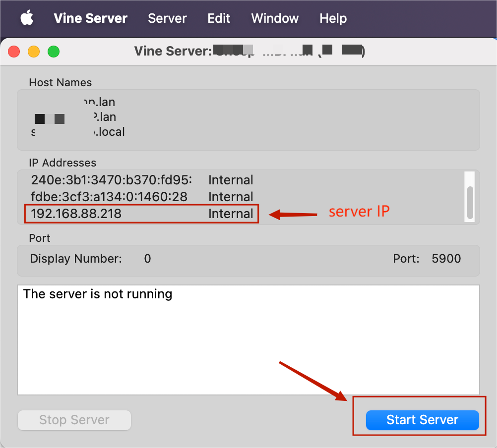Screen dimensions: 497x448
Task: Open the Server menu
Action: click(167, 18)
